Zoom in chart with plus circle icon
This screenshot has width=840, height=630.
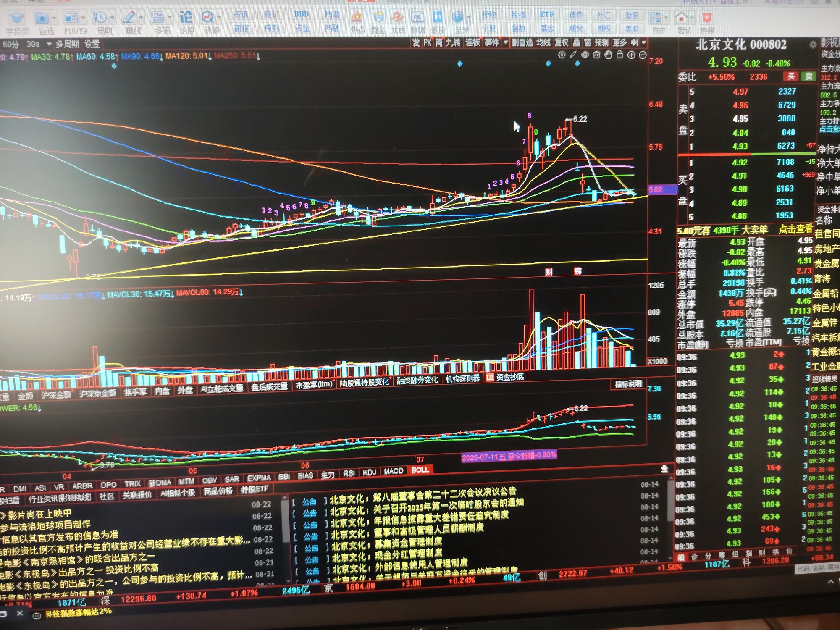coord(631,55)
